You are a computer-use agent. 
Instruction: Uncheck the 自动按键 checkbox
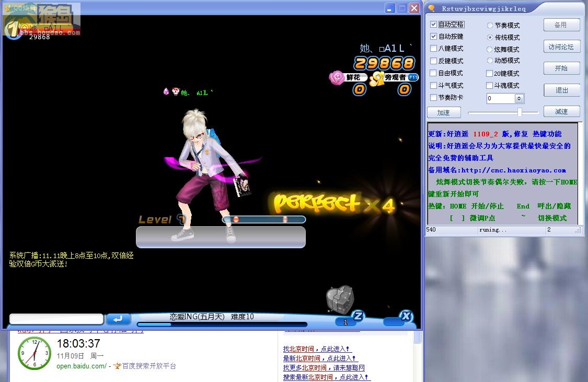(x=433, y=37)
